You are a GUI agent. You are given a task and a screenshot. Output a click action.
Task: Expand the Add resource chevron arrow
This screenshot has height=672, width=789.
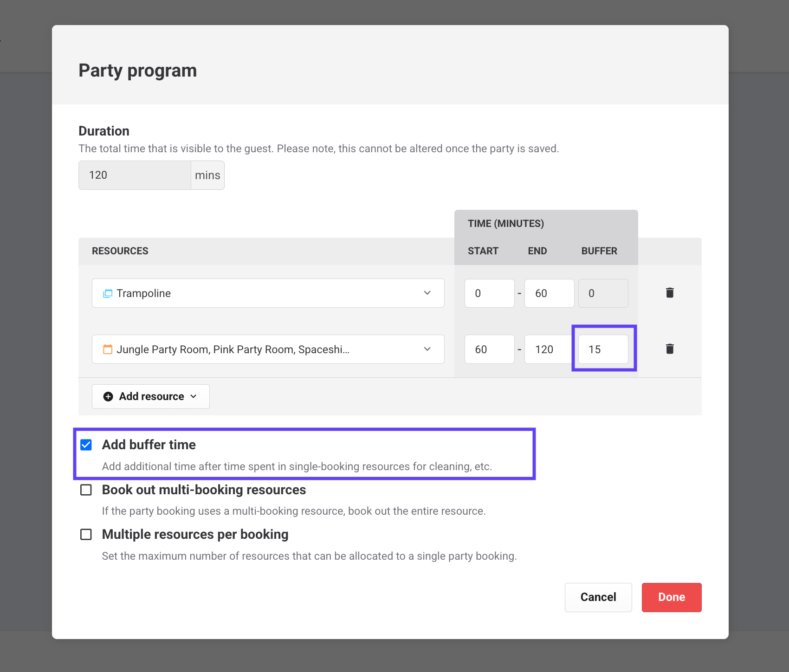[x=194, y=396]
